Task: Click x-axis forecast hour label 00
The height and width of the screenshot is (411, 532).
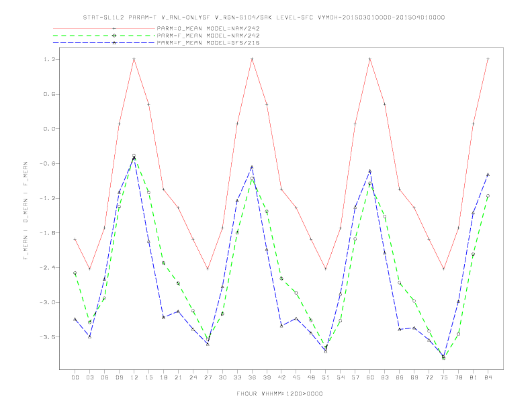Action: pyautogui.click(x=75, y=377)
